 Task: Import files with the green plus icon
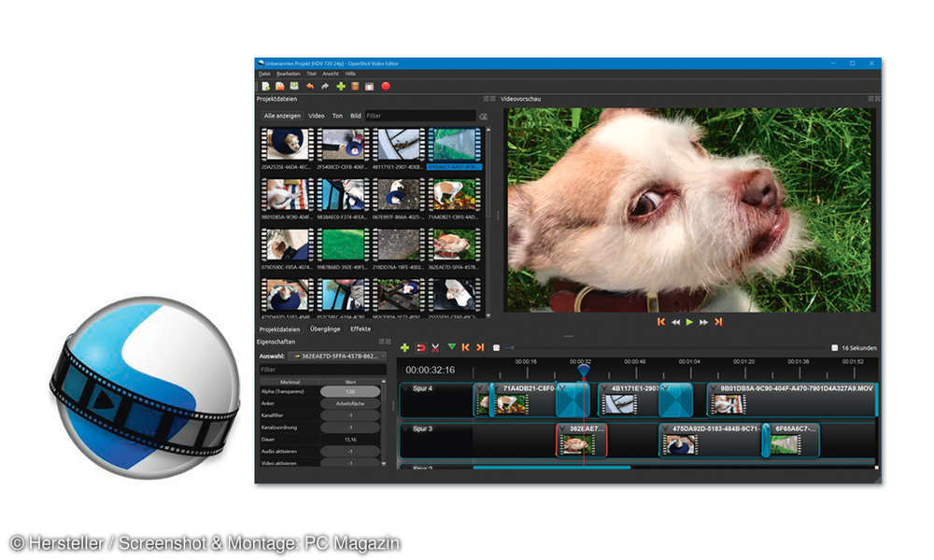coord(341,86)
